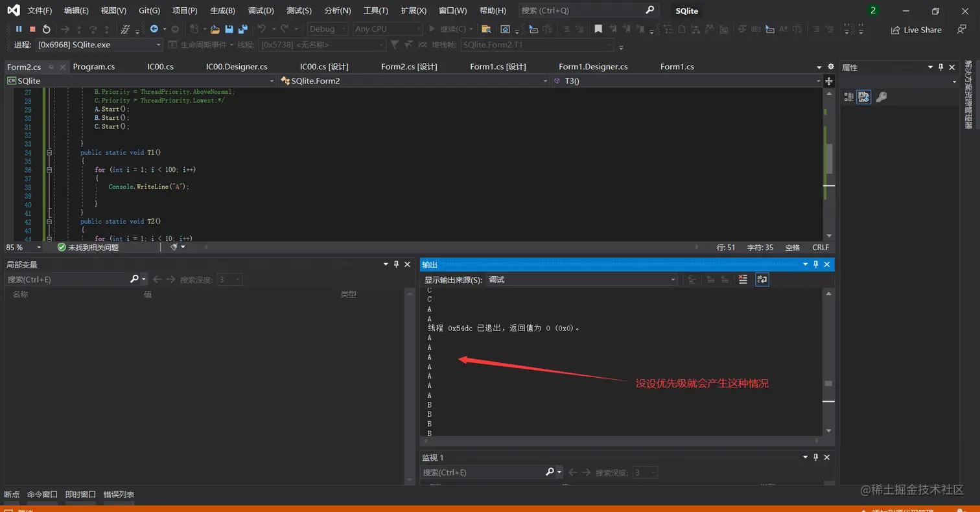
Task: Close the Form2.cs tab
Action: tap(63, 67)
